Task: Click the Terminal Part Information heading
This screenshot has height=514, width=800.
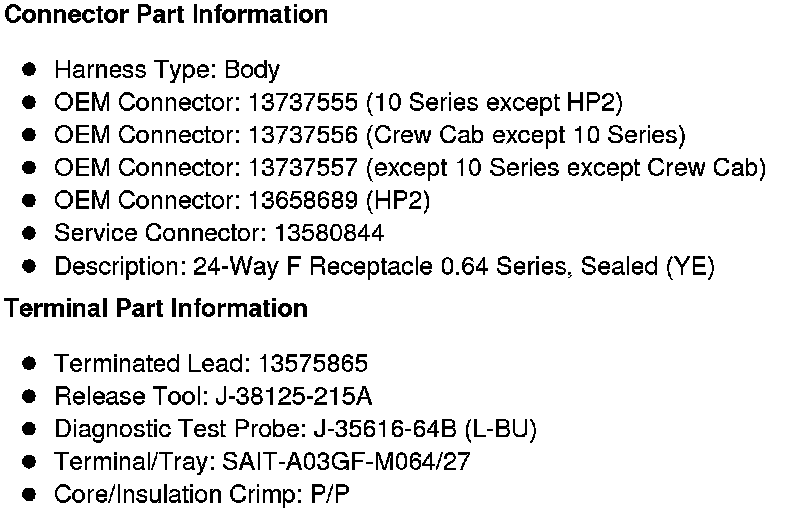Action: [x=156, y=308]
